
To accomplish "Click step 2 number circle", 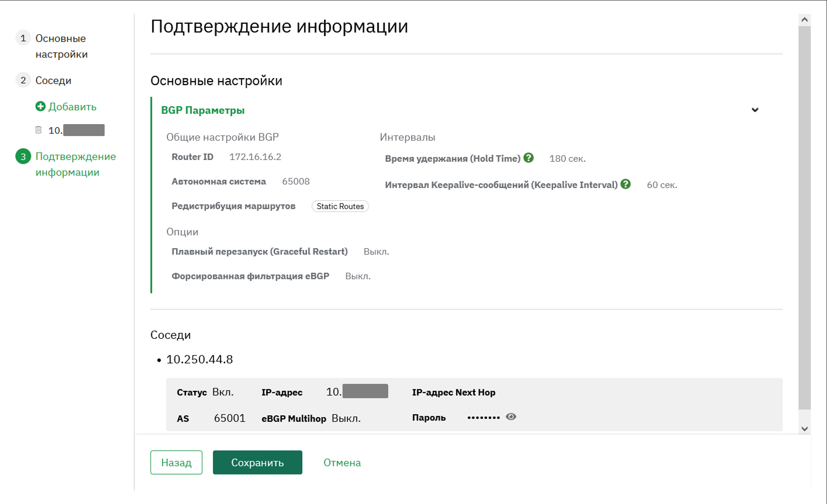I will tap(23, 80).
